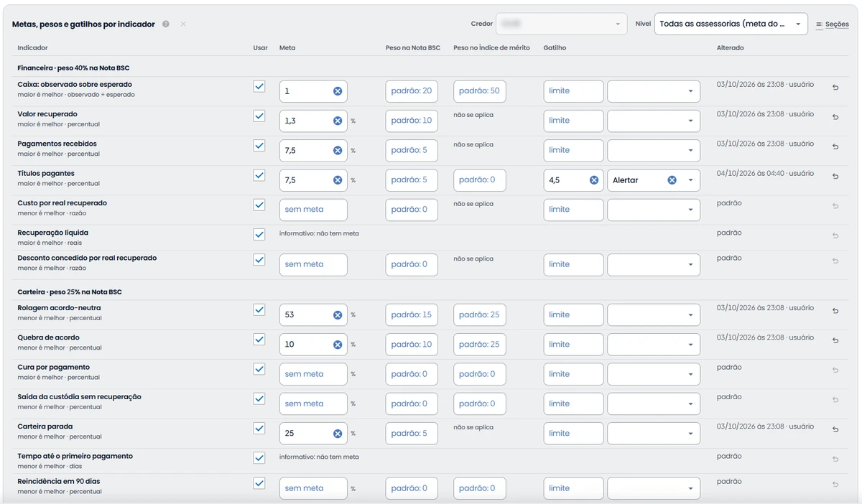Click 'Desconto concedido por real recuperado' indicator name
Screen dimensions: 862x504
click(87, 258)
